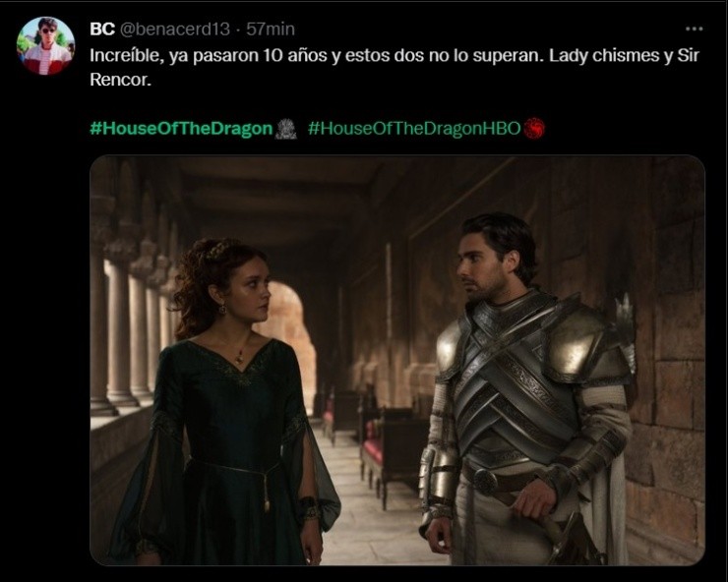Expand the attached House of the Dragon photo

click(397, 360)
